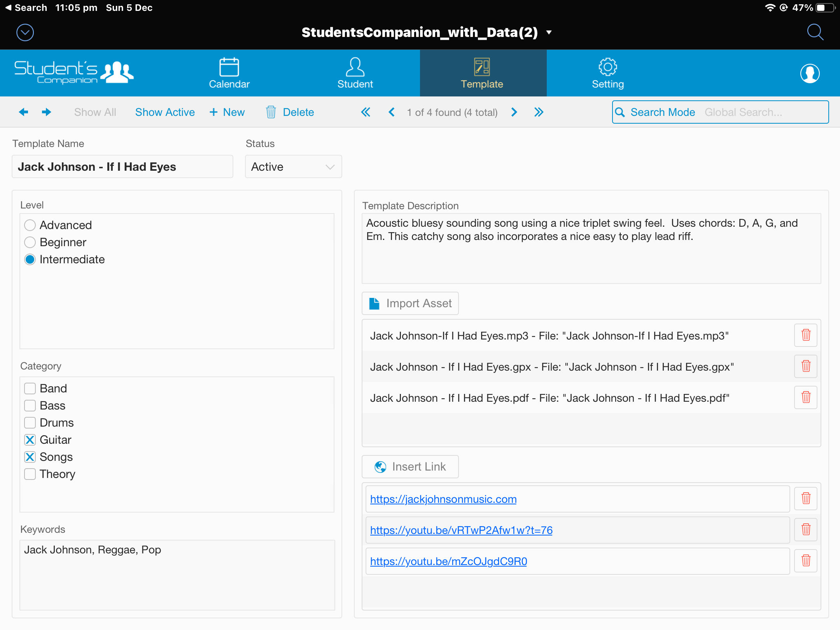Screen dimensions: 840x630
Task: Click the Student's Companion logo
Action: [74, 72]
